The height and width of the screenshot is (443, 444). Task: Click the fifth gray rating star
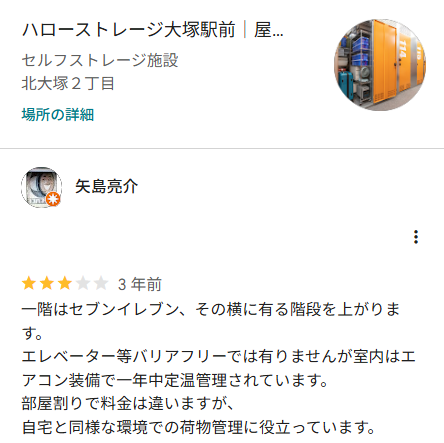[x=101, y=284]
